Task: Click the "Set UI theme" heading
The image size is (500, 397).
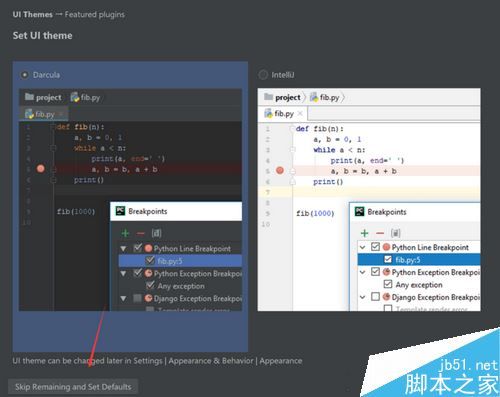Action: click(x=42, y=36)
